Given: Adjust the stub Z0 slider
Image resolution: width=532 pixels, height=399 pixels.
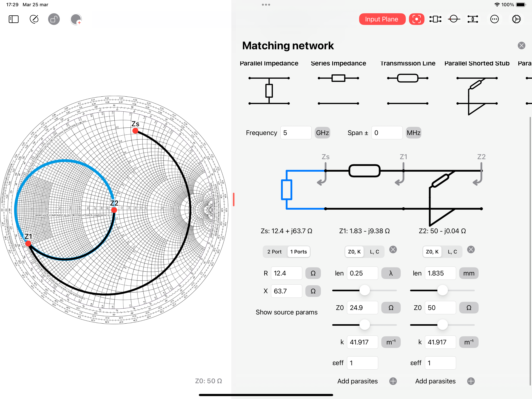Looking at the screenshot, I should tap(443, 325).
